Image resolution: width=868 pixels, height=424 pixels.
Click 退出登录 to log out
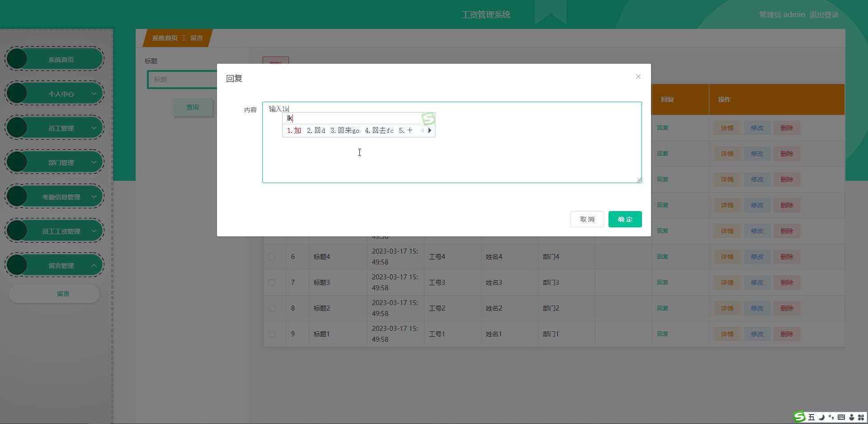(x=824, y=15)
